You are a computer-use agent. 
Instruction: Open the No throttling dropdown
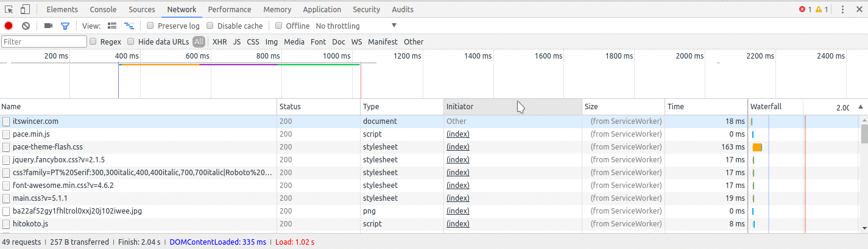coord(356,26)
